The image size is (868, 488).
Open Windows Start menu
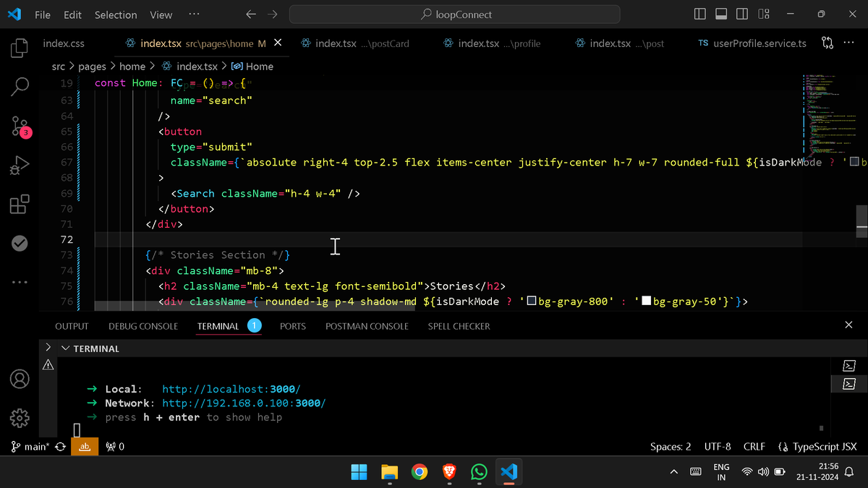click(x=359, y=472)
